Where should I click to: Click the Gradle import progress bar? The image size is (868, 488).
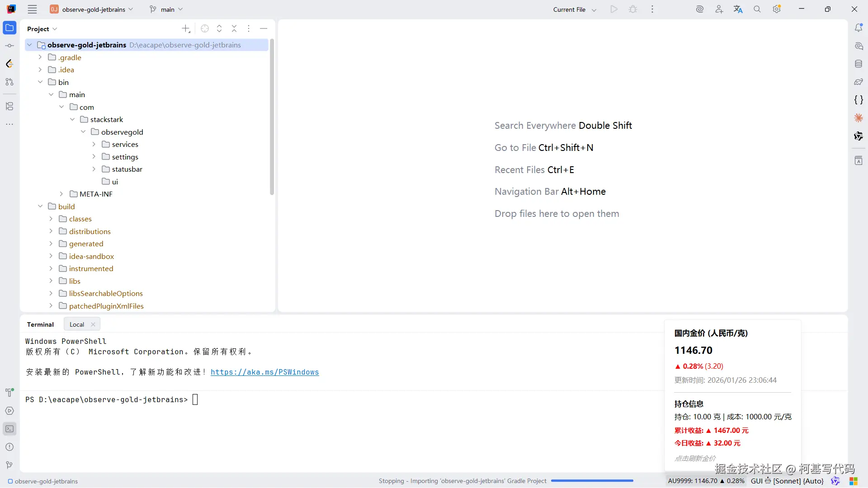tap(592, 481)
